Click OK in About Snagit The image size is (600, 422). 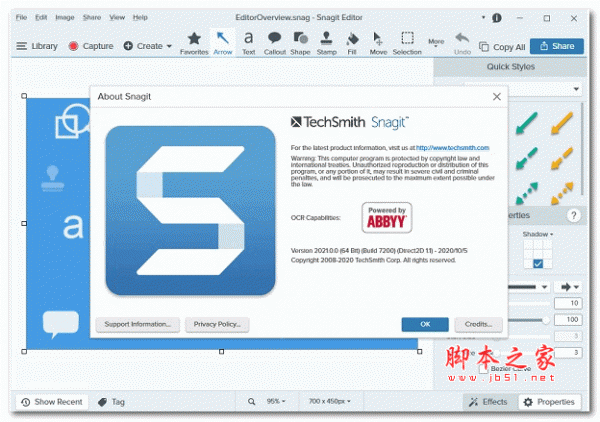(x=425, y=324)
